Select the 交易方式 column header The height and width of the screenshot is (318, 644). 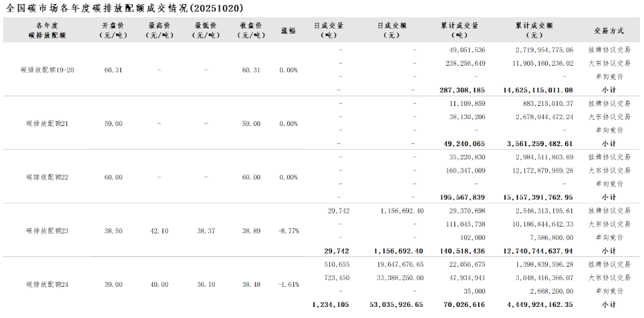click(x=609, y=30)
